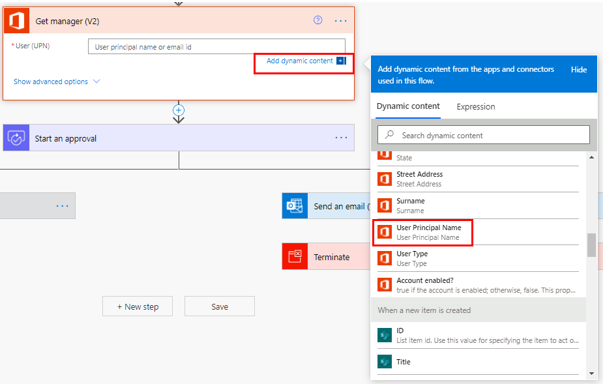Switch to the Dynamic content tab
Screen dimensions: 603x384
(408, 106)
